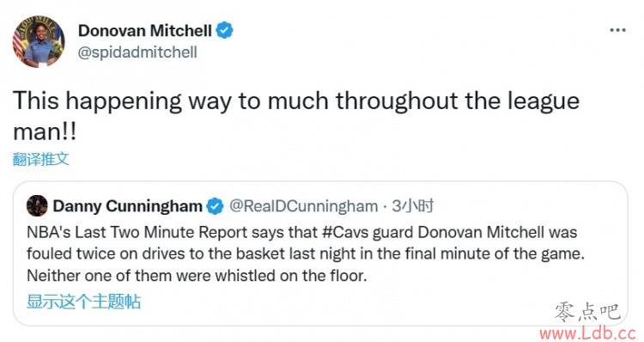Open the quoted tweet text body
The height and width of the screenshot is (342, 644).
click(306, 253)
